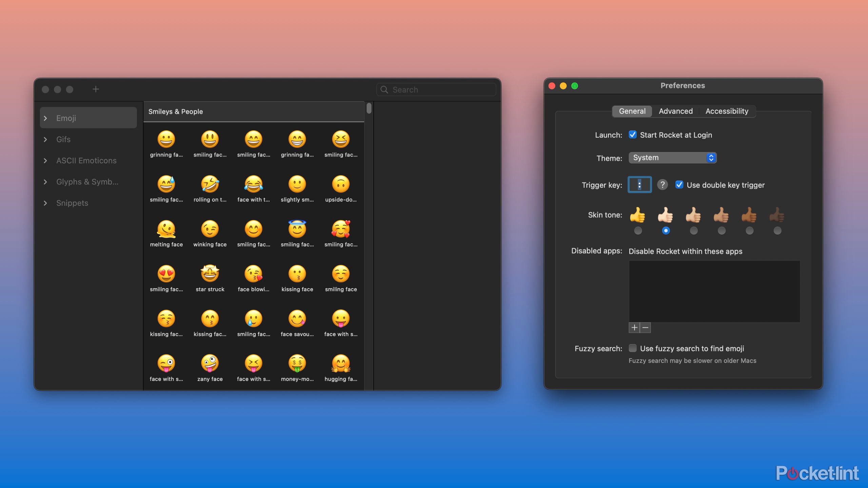Enable fuzzy search to find emoji

[633, 348]
